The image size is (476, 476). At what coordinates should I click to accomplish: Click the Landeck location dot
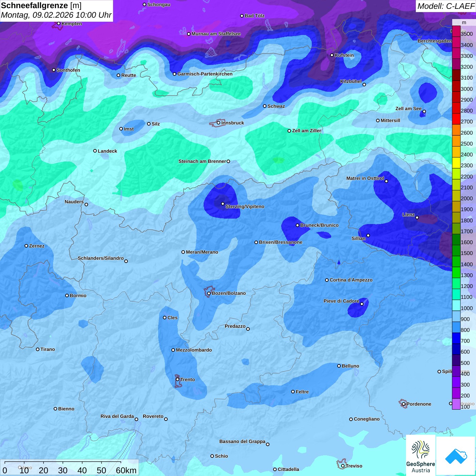click(95, 151)
